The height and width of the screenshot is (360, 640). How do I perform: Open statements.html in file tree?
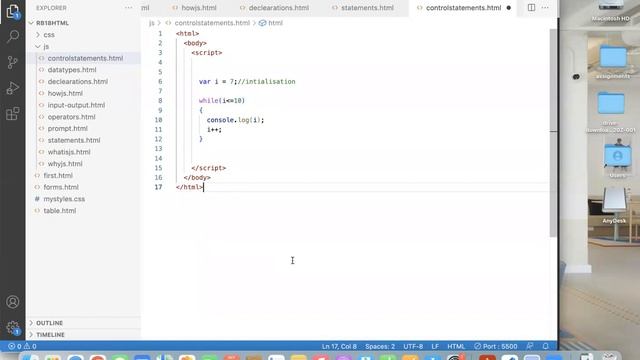pyautogui.click(x=73, y=140)
